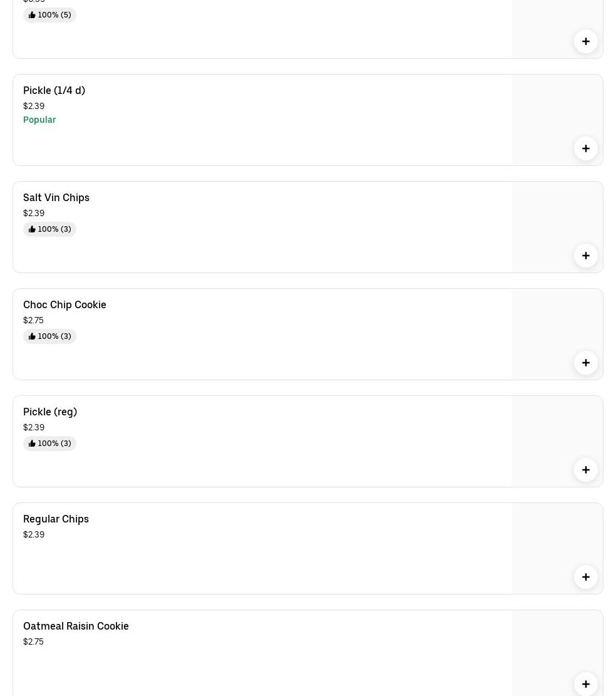Click the 100% (3) rating on Choc Chip Cookie
Screen dimensions: 616x696
(49, 336)
